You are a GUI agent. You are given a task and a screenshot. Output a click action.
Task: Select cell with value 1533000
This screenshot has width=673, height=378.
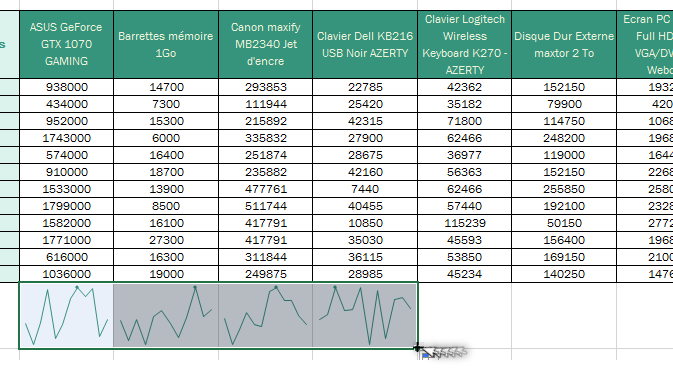point(67,189)
